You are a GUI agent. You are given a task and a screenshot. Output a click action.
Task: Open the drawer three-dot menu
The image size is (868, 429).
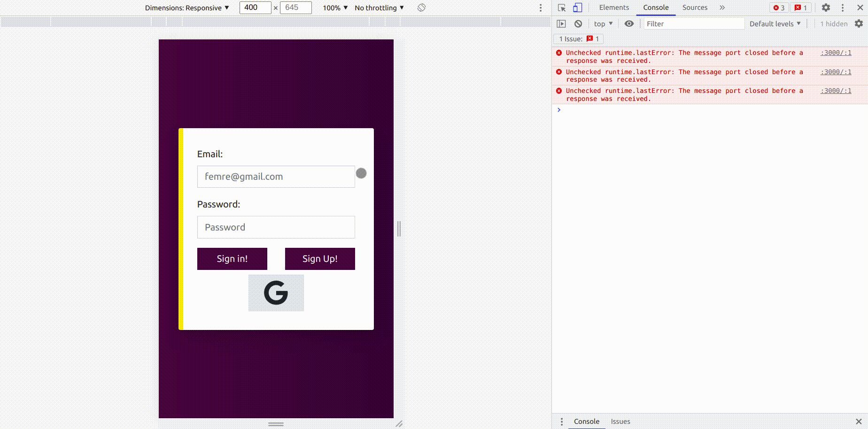562,421
